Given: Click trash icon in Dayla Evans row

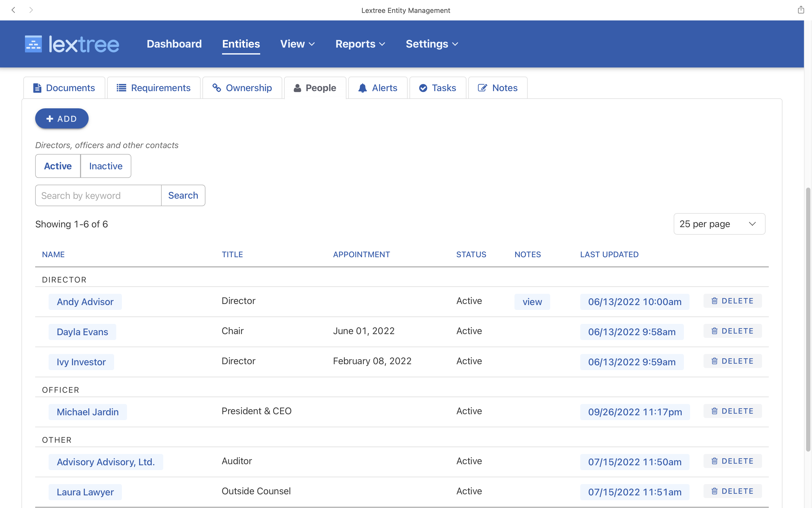Looking at the screenshot, I should (x=714, y=331).
